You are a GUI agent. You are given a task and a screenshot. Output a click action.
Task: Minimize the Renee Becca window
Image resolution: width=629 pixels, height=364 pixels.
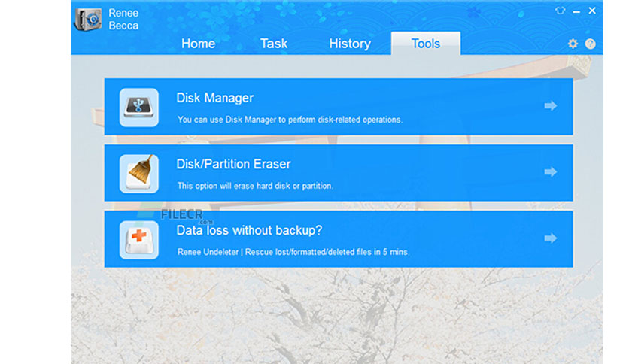pos(576,11)
